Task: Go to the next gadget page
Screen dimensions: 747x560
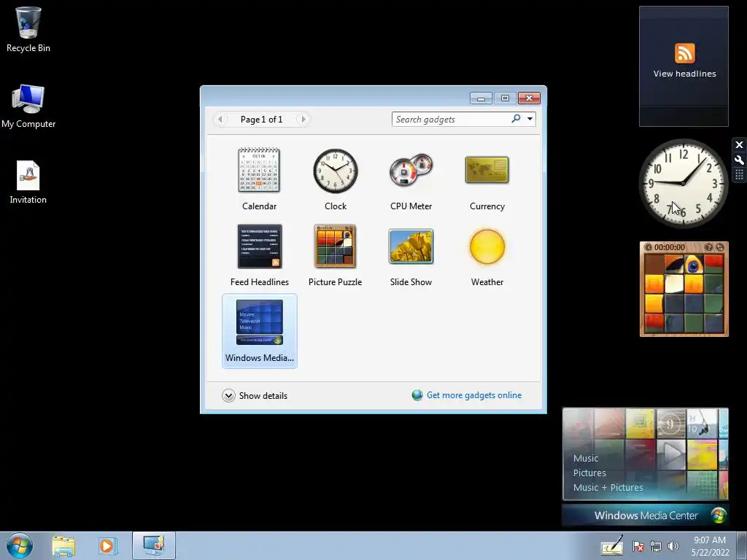Action: (x=303, y=119)
